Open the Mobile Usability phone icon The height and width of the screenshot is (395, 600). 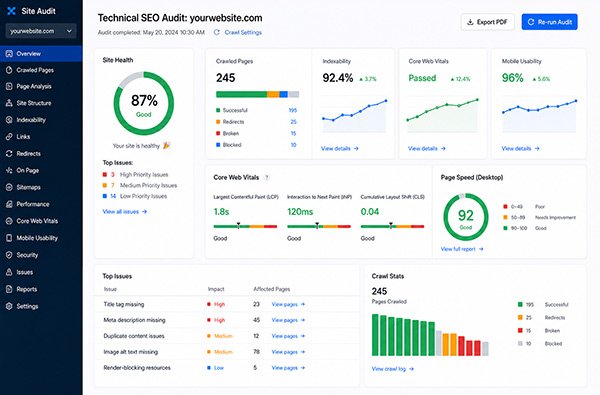point(9,238)
